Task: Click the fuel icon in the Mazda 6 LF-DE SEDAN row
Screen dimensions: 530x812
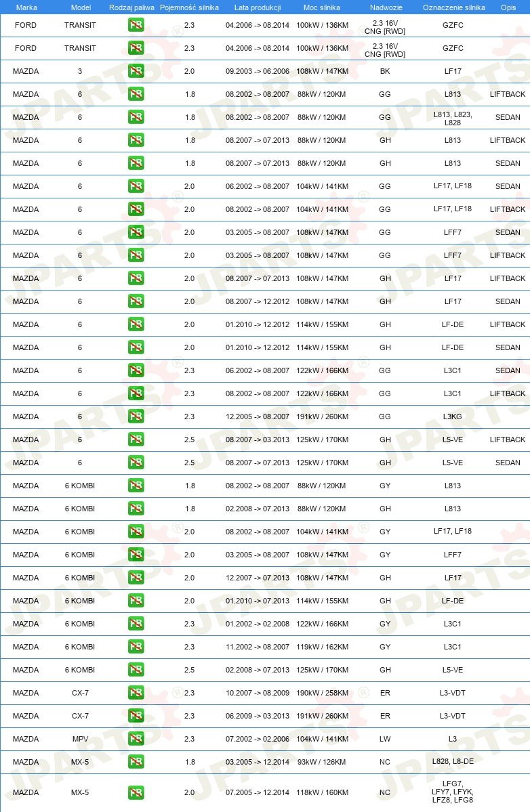Action: [x=136, y=347]
